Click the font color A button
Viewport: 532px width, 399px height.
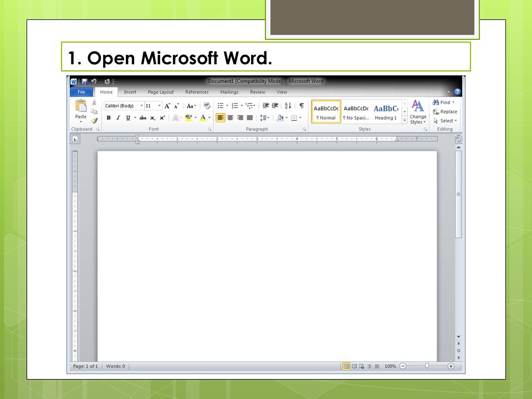click(x=203, y=117)
